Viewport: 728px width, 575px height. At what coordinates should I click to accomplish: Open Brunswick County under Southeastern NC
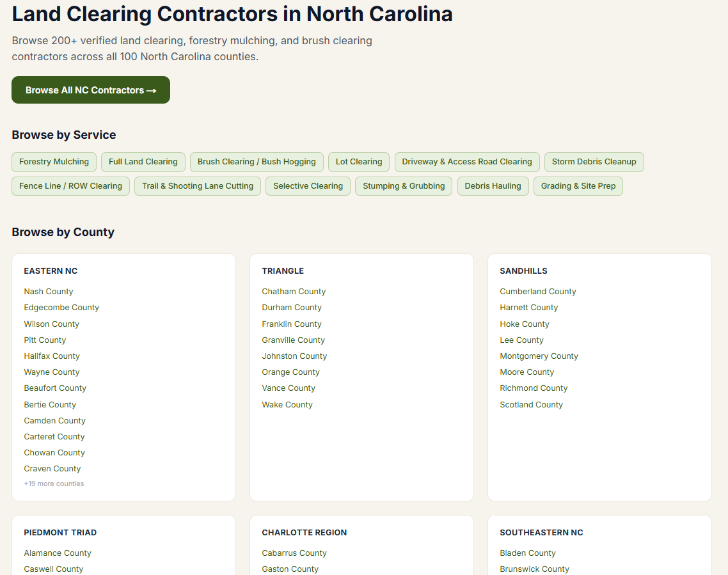pyautogui.click(x=534, y=569)
